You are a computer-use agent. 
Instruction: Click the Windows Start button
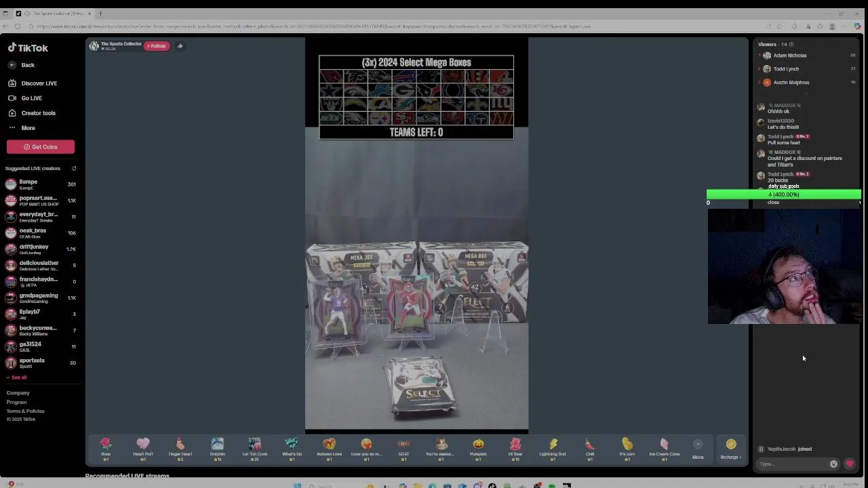[x=298, y=485]
